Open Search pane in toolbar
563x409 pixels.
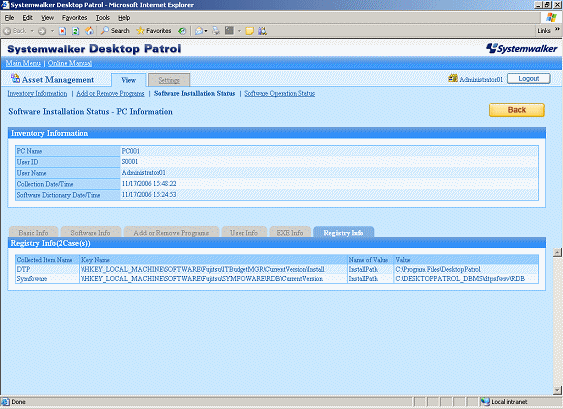[x=115, y=31]
